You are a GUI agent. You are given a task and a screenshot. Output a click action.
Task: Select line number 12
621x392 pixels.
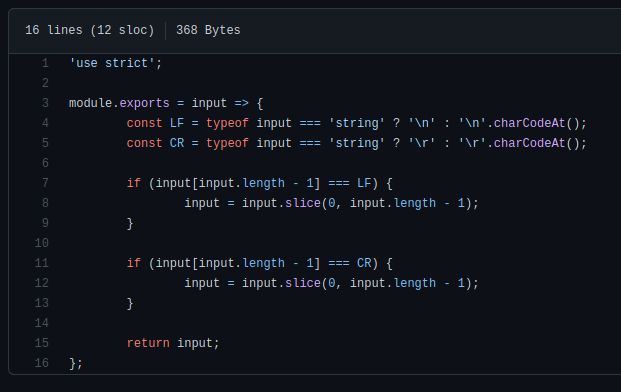[42, 283]
